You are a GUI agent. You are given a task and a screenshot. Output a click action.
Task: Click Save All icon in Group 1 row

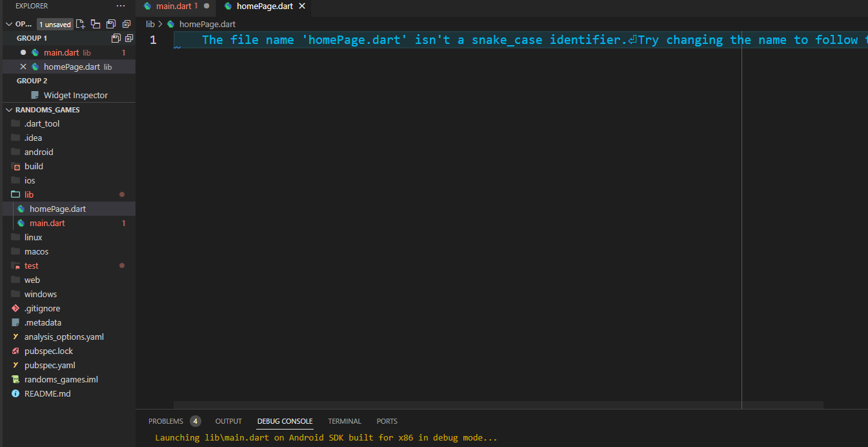click(116, 38)
